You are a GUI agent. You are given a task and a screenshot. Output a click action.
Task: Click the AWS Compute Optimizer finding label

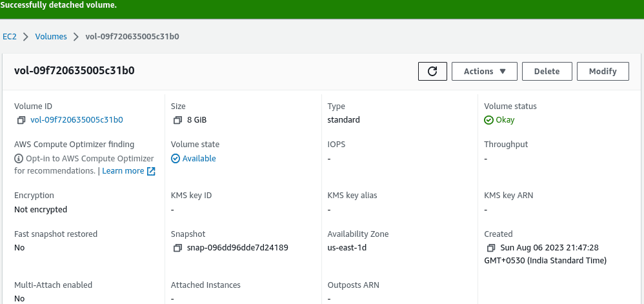(x=74, y=145)
